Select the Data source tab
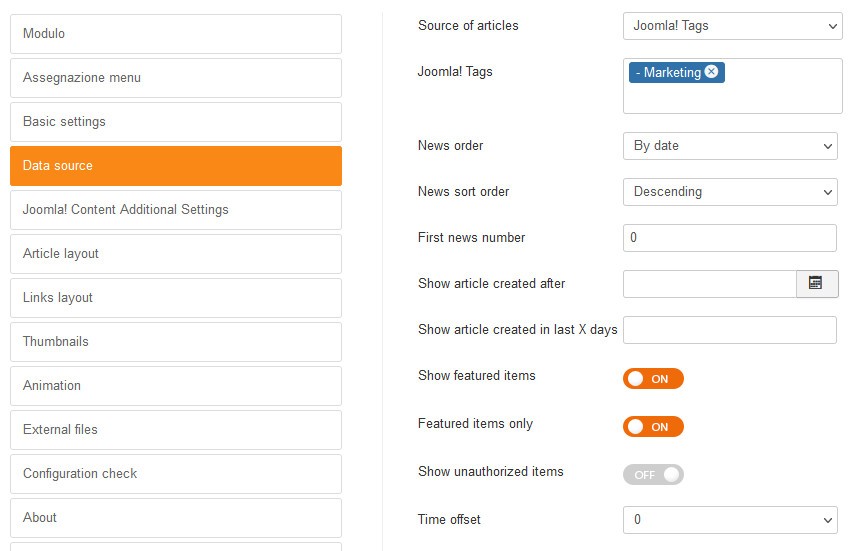Viewport: 852px width, 551px height. (176, 166)
